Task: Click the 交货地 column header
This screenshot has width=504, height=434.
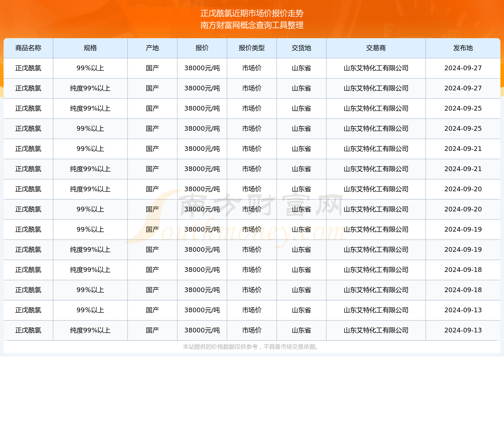Action: click(302, 48)
